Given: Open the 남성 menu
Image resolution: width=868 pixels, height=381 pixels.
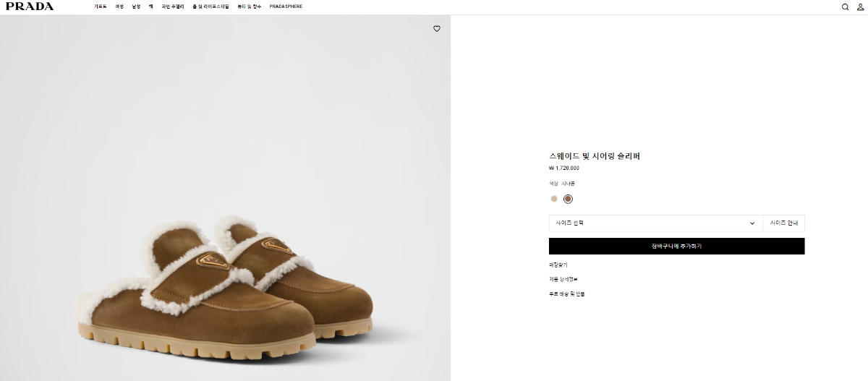Looking at the screenshot, I should point(136,7).
